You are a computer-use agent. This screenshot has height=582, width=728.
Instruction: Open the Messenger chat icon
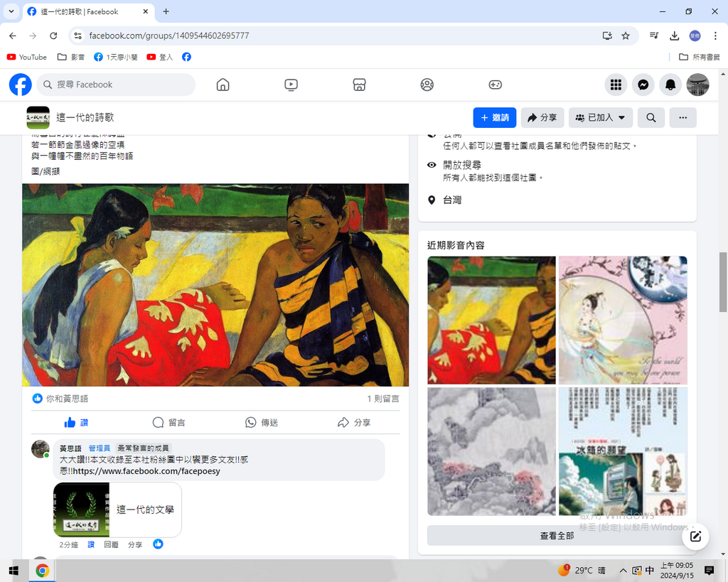click(x=643, y=85)
